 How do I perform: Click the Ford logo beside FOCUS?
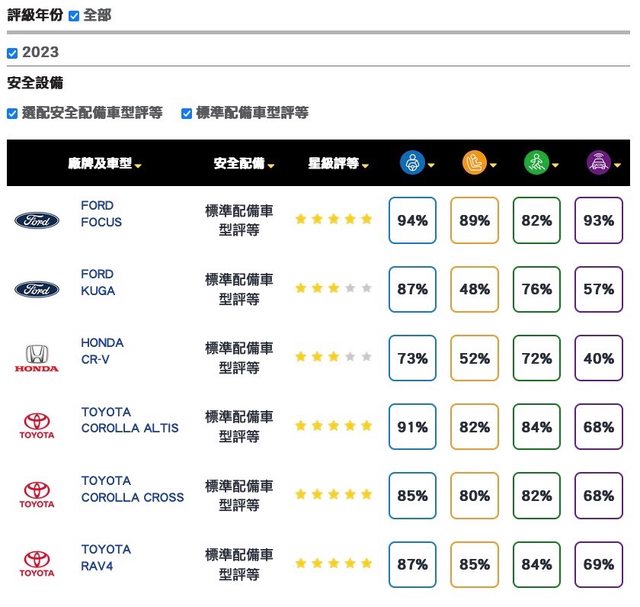[37, 220]
